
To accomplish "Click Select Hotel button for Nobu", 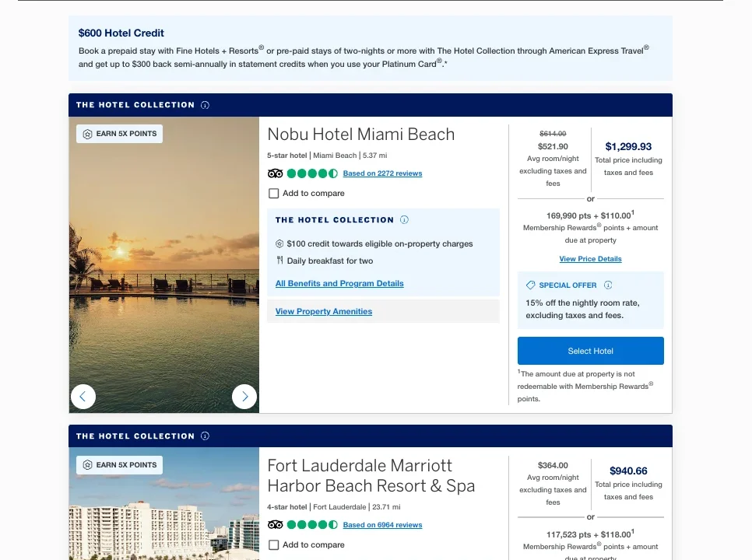I will (x=590, y=351).
